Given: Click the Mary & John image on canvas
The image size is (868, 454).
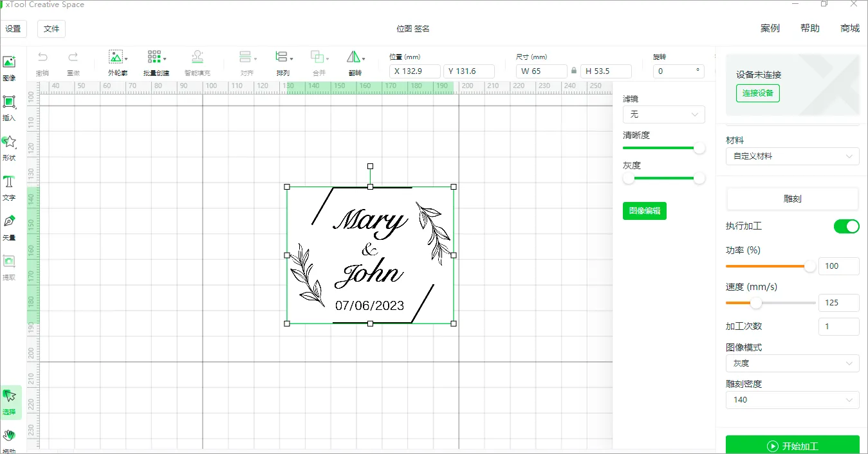Looking at the screenshot, I should coord(370,255).
